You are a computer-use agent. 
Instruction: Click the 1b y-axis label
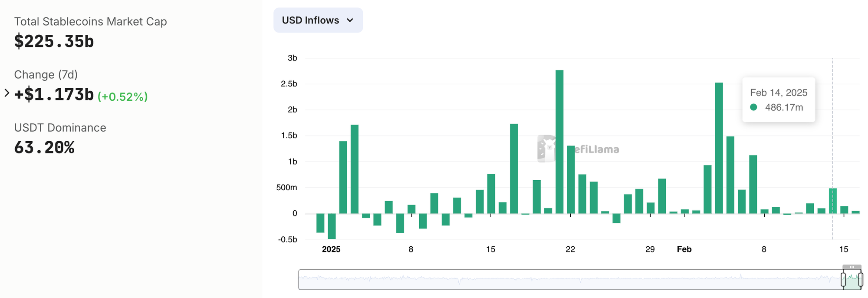point(293,162)
